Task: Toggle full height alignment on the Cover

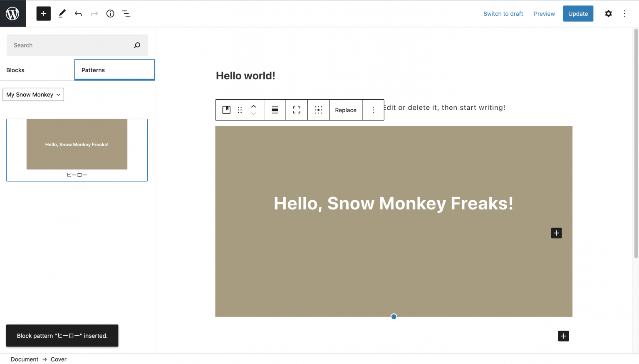Action: click(x=297, y=110)
